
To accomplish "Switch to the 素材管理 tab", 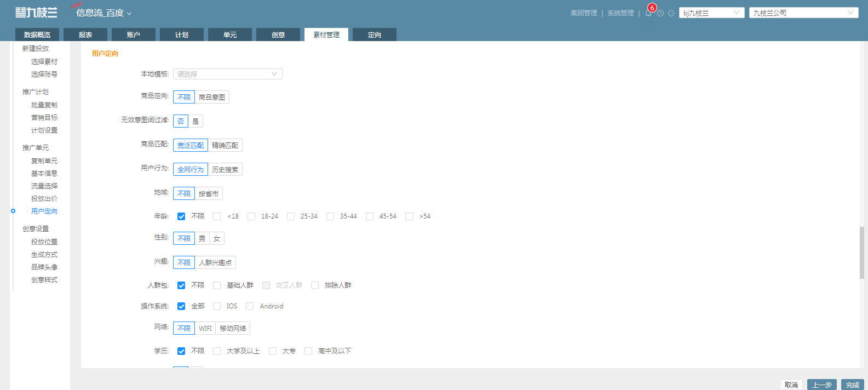I will (x=326, y=35).
